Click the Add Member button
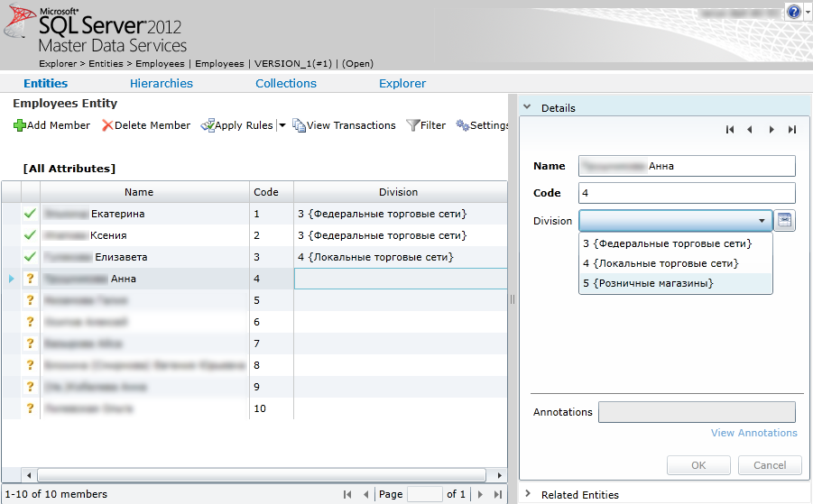 click(51, 125)
